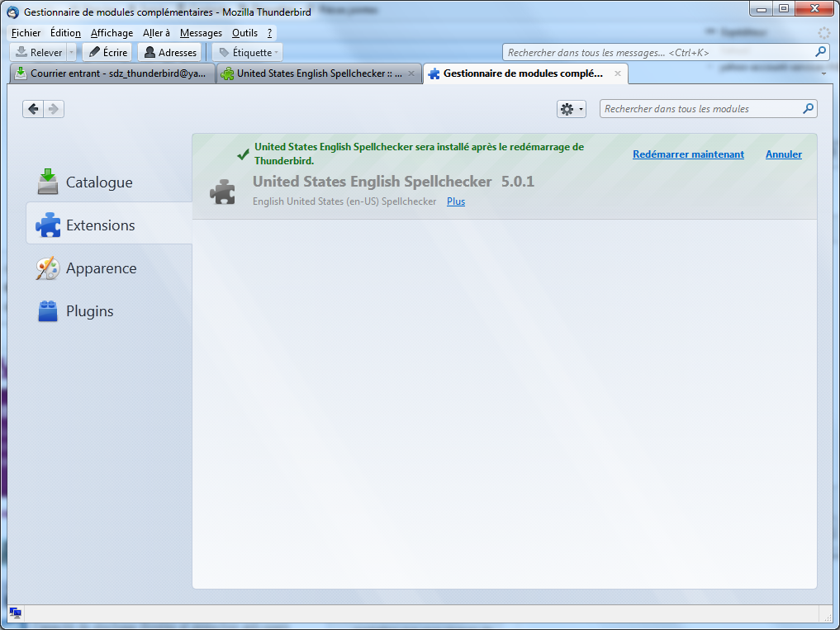Click the Plugins blue brick icon
Viewport: 840px width, 630px height.
click(x=48, y=310)
